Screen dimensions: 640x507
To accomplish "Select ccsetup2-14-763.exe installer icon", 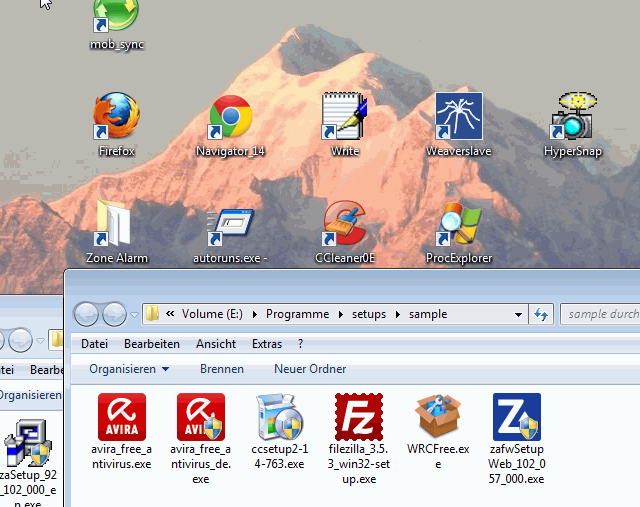I will 280,417.
